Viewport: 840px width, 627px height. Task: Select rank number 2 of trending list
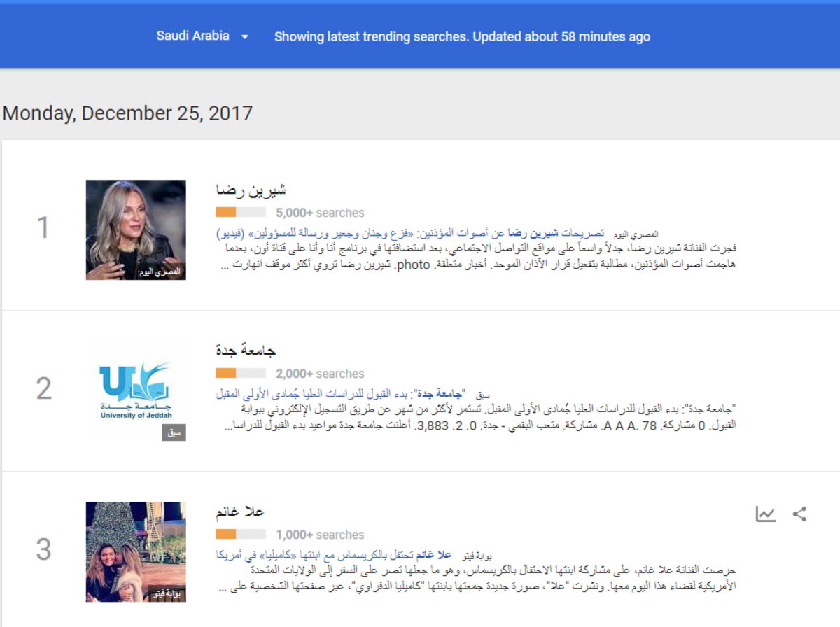pos(43,389)
